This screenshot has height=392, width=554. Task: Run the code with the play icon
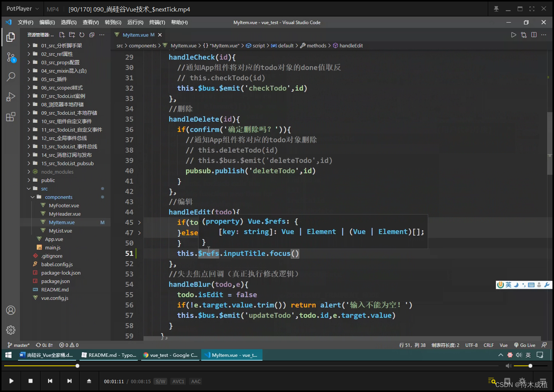coord(513,35)
